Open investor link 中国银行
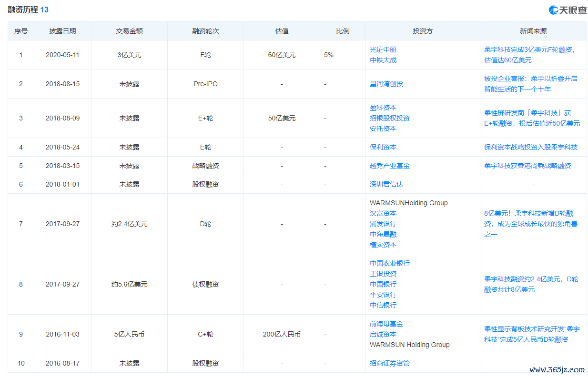Viewport: 588px width, 377px height. [x=383, y=284]
